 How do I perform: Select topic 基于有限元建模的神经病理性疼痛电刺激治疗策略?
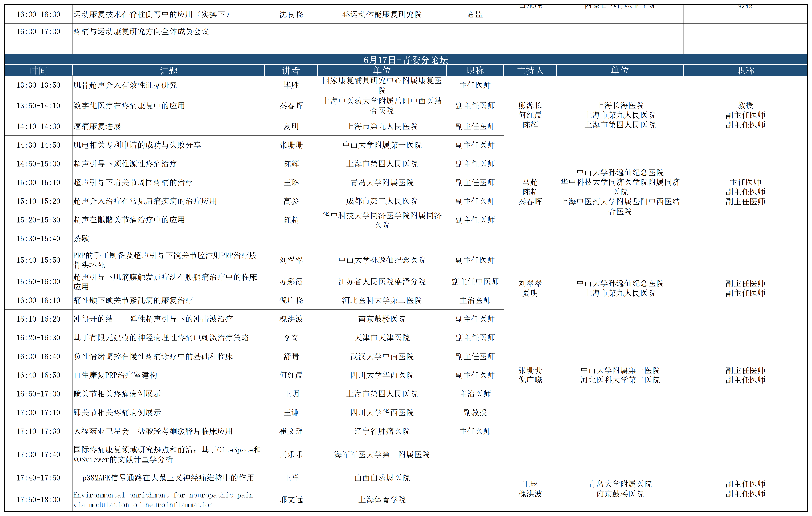click(x=161, y=338)
